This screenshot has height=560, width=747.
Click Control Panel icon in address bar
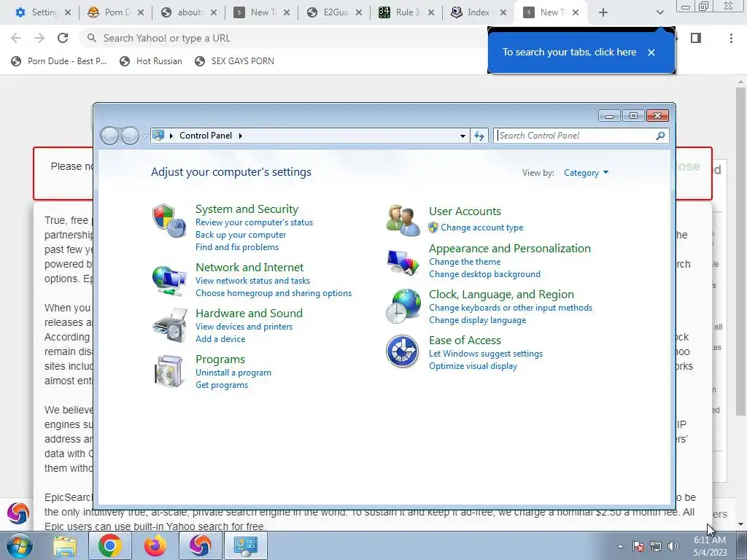pos(158,135)
